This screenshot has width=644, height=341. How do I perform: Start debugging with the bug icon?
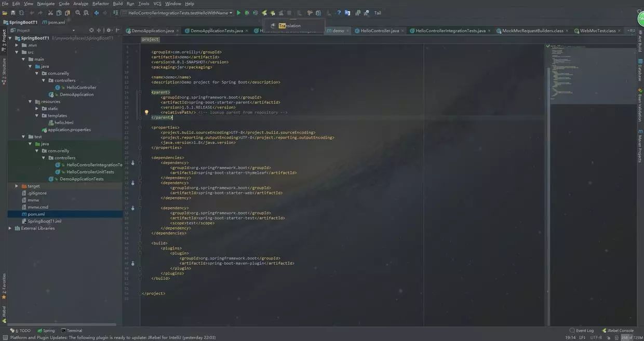click(247, 13)
